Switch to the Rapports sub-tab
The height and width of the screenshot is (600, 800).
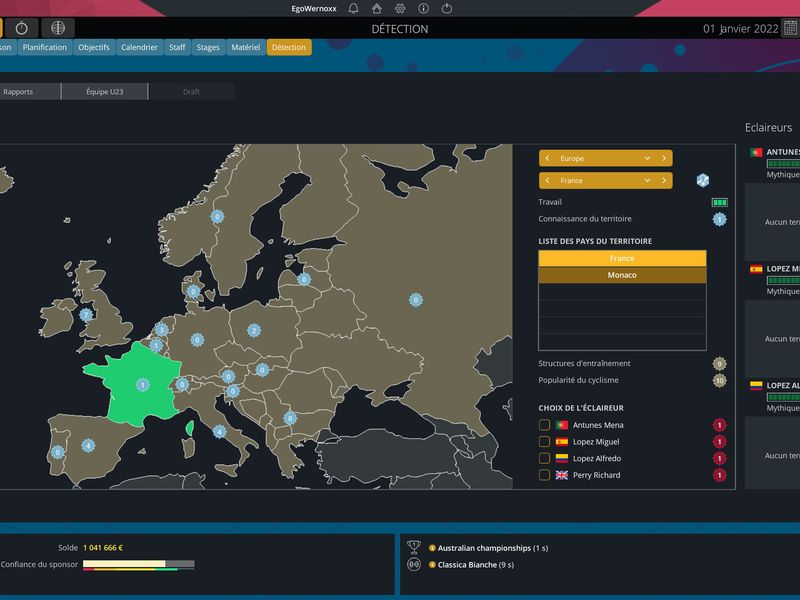pos(29,91)
